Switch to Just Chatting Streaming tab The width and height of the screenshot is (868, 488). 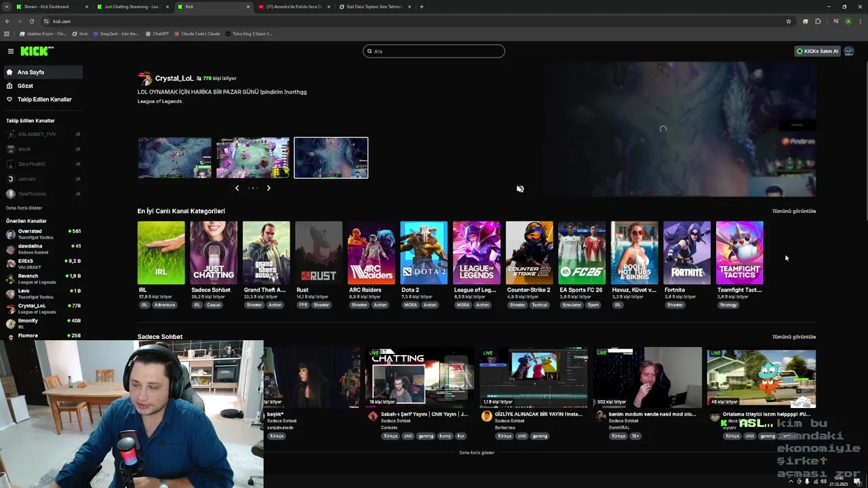(x=132, y=7)
